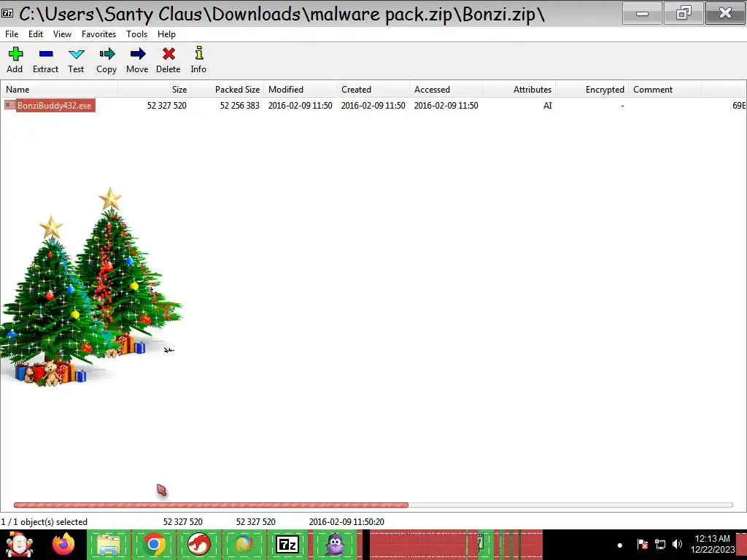Click the 2016-02-09 11:50:20 status bar date
This screenshot has height=560, width=747.
click(x=347, y=522)
